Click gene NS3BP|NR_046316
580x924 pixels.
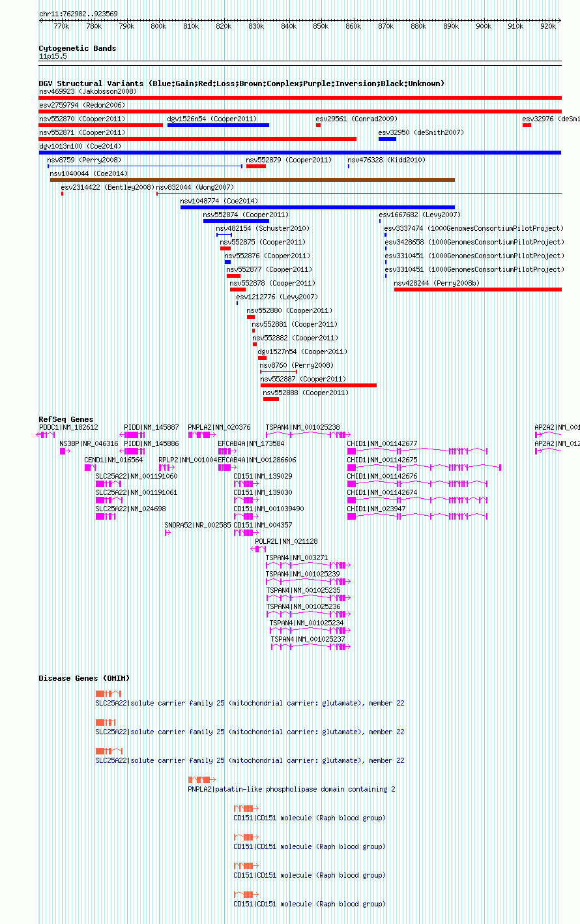coord(89,443)
